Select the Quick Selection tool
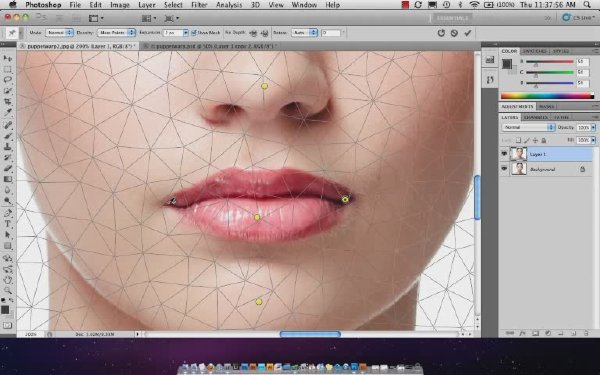 (8, 91)
